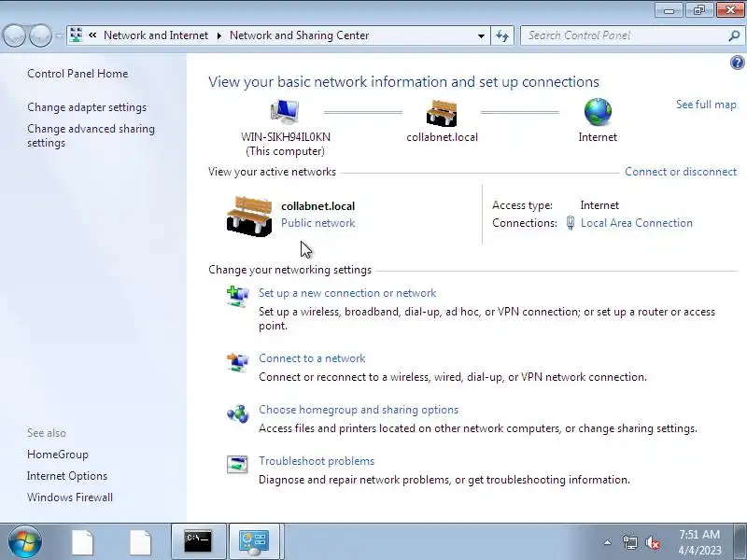Click the page heading View your basic network information
This screenshot has height=560, width=747.
coord(403,82)
